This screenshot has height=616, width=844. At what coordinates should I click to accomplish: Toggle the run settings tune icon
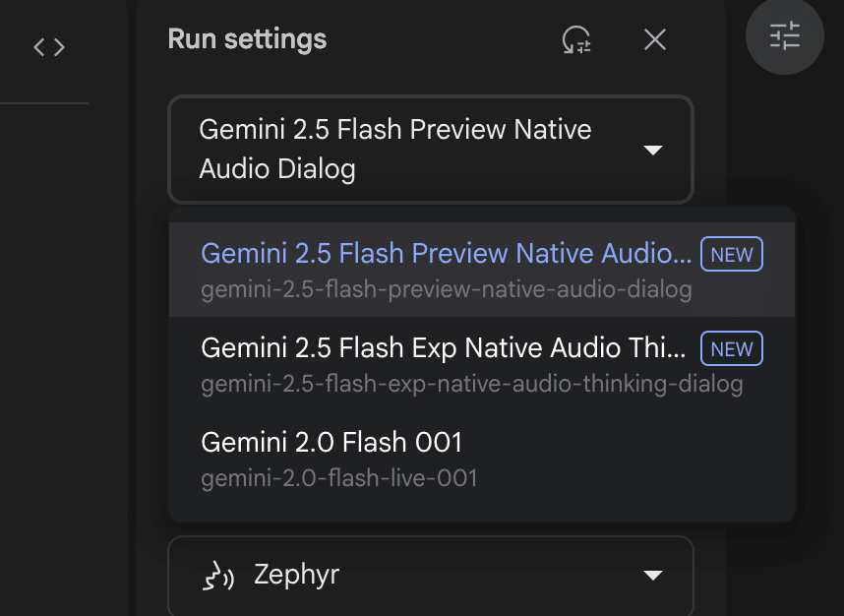point(785,36)
